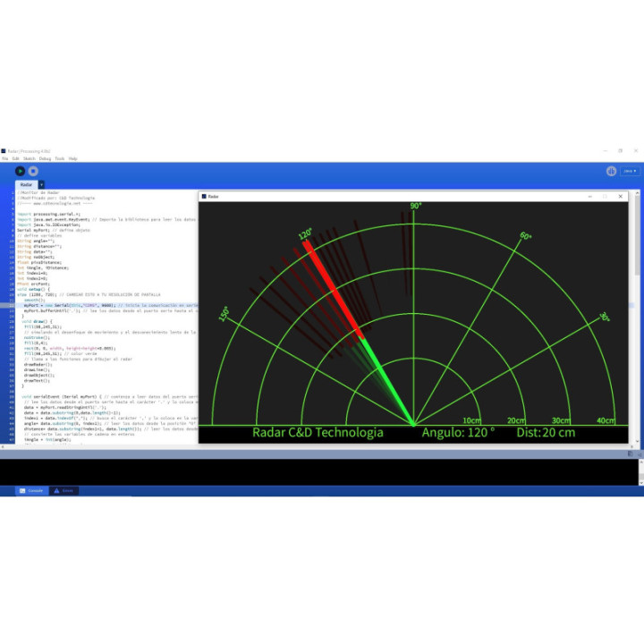This screenshot has height=644, width=644.
Task: Run the sketch with the Play button
Action: [x=20, y=171]
